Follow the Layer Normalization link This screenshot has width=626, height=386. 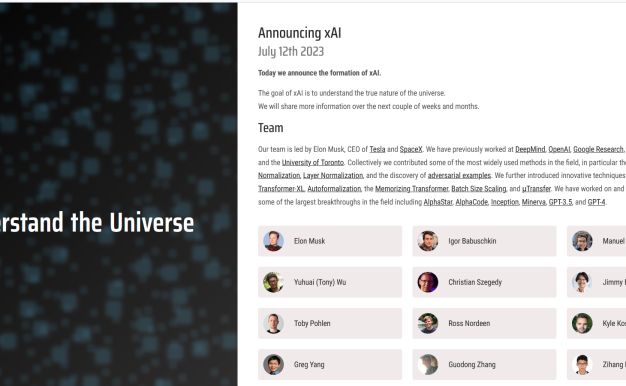(x=333, y=176)
